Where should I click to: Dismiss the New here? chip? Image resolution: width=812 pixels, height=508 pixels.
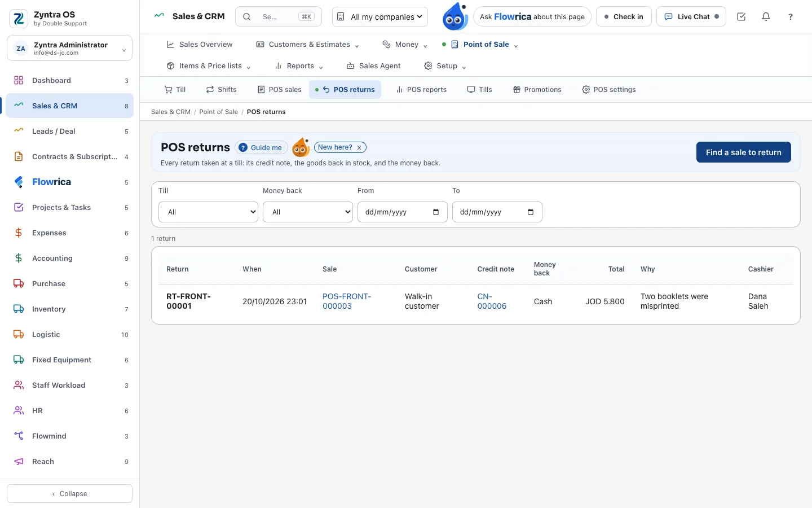pos(359,147)
